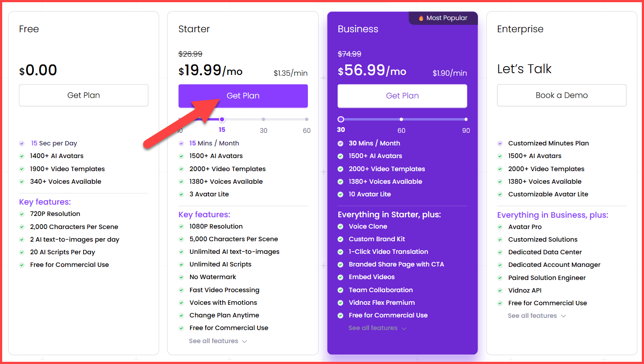Click checkmark icon next to 720P Resolution

(x=22, y=214)
